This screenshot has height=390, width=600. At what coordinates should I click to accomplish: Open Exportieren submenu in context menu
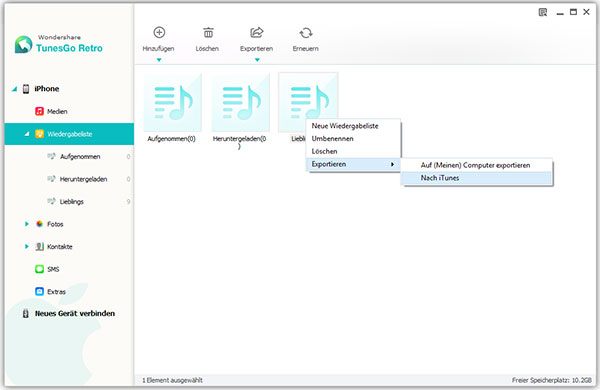click(353, 164)
